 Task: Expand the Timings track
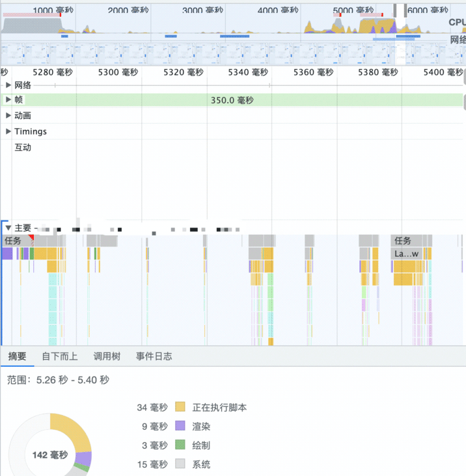click(x=8, y=131)
